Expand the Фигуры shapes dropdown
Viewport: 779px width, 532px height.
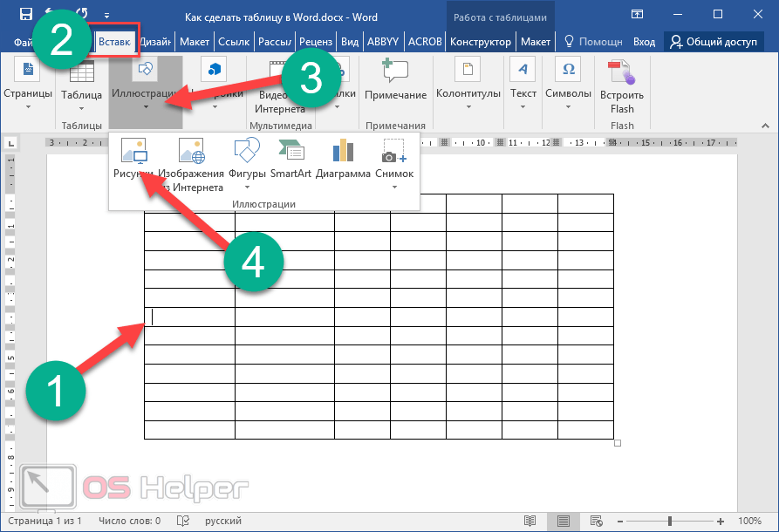coord(247,187)
